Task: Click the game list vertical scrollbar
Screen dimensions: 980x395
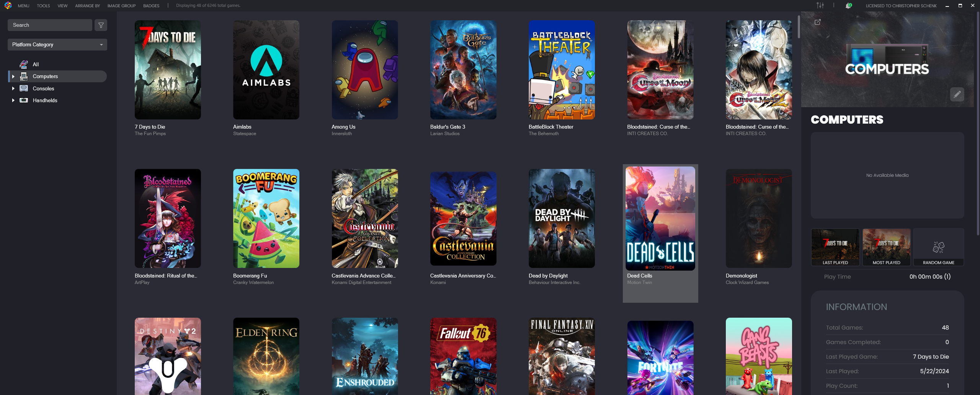Action: [799, 27]
